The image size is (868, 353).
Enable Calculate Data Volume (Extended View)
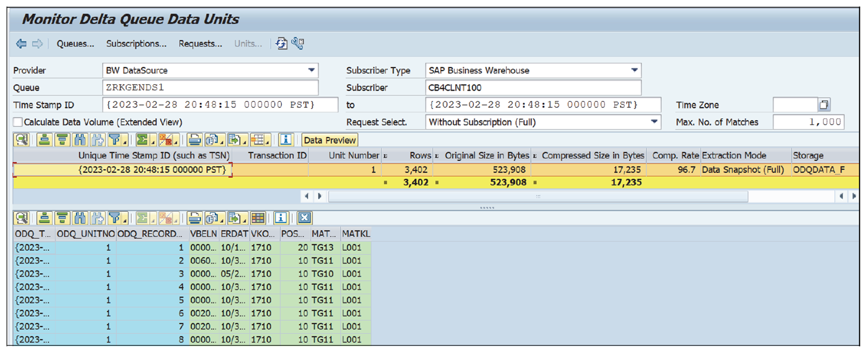[x=17, y=122]
